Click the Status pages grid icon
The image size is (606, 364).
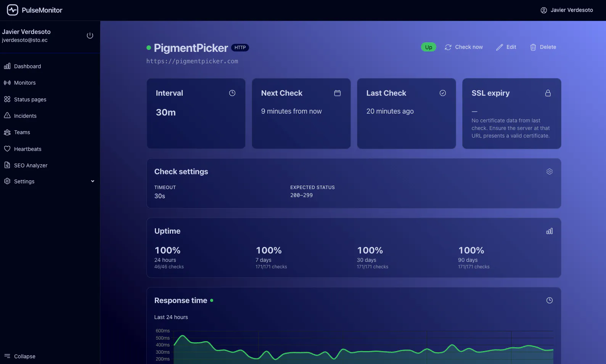7,99
